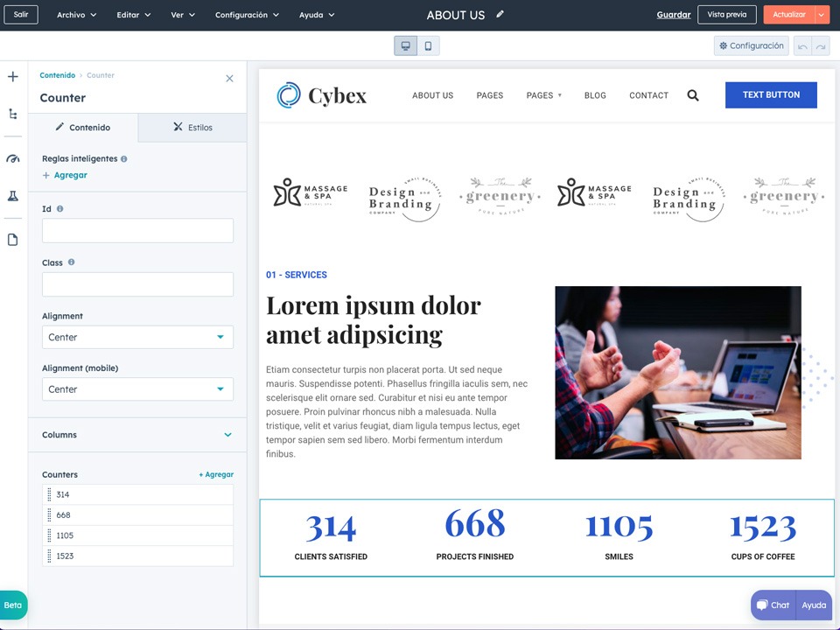Click the pencil icon next to ABOUT US title
840x630 pixels.
(500, 15)
